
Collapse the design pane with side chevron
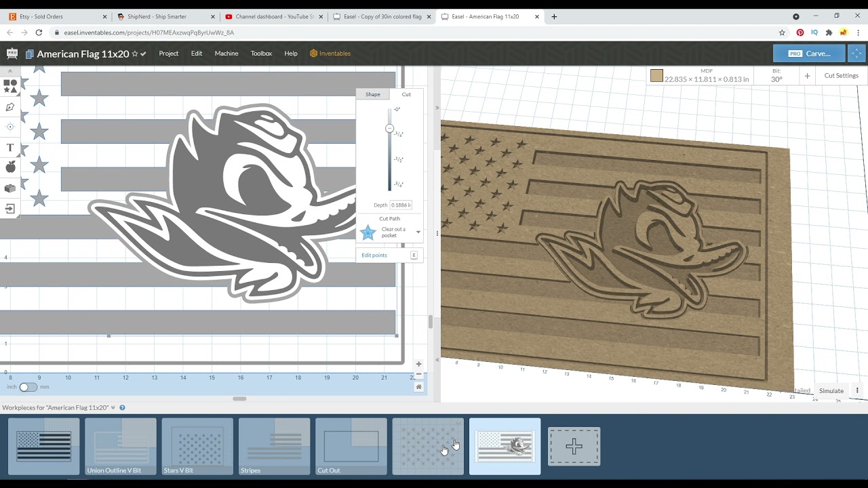[437, 108]
